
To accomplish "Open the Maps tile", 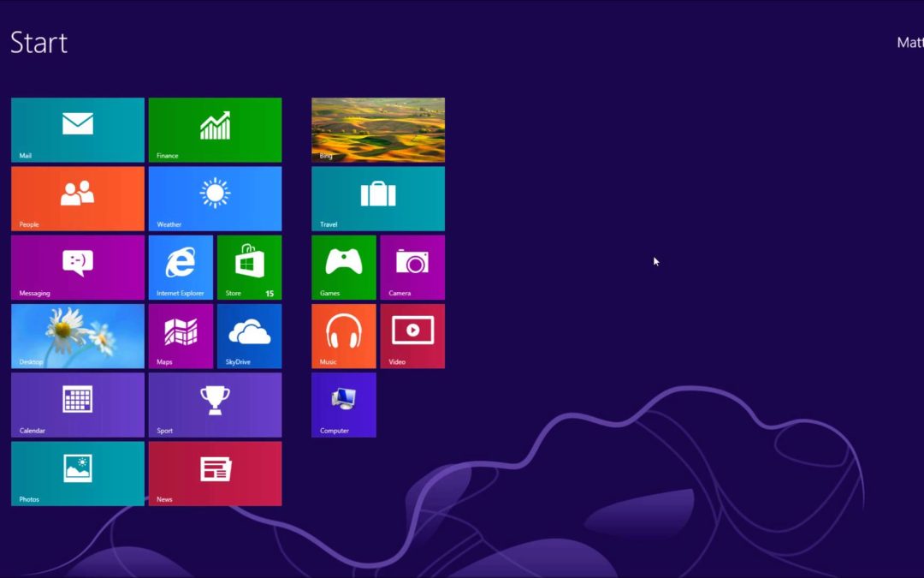I will (x=181, y=337).
